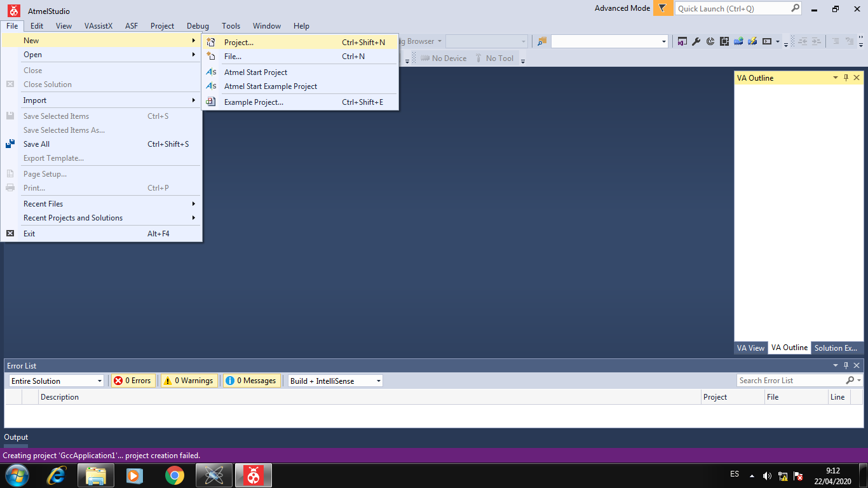Open Windows Explorer from the taskbar

(96, 475)
